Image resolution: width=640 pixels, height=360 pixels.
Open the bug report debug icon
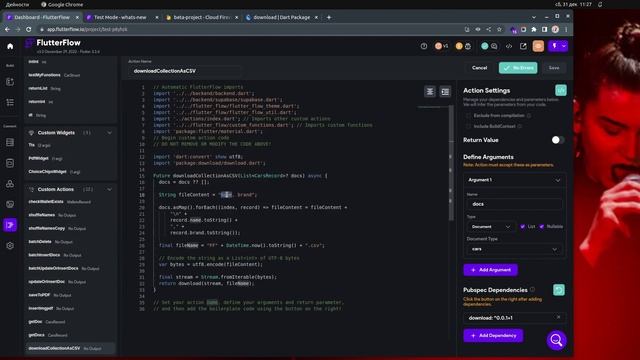(x=468, y=46)
